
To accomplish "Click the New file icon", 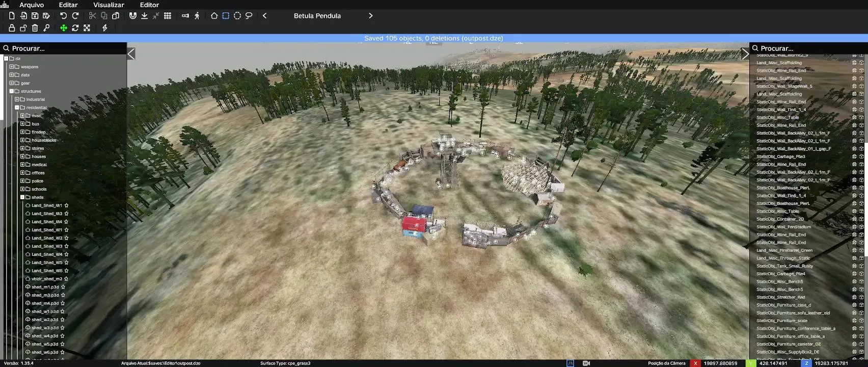I will coord(12,16).
